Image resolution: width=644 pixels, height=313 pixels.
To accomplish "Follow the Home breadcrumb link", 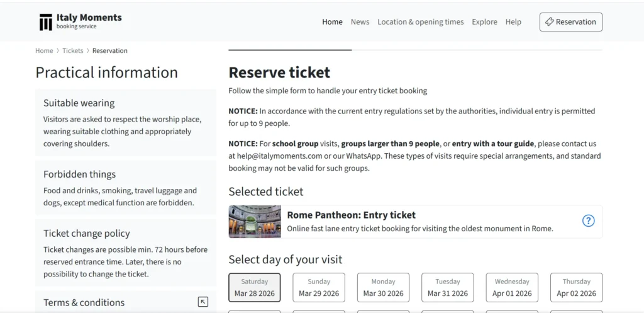I will point(44,51).
